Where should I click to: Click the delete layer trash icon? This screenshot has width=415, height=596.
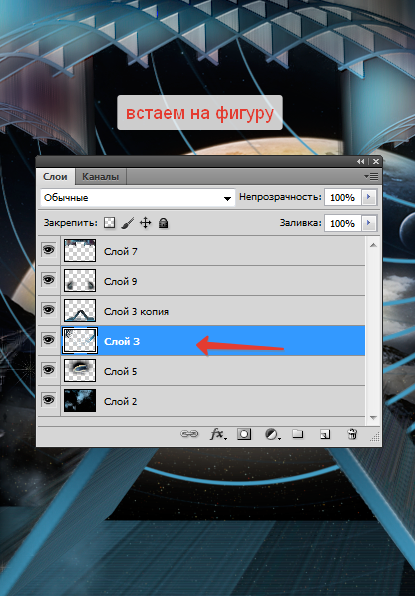pyautogui.click(x=352, y=434)
